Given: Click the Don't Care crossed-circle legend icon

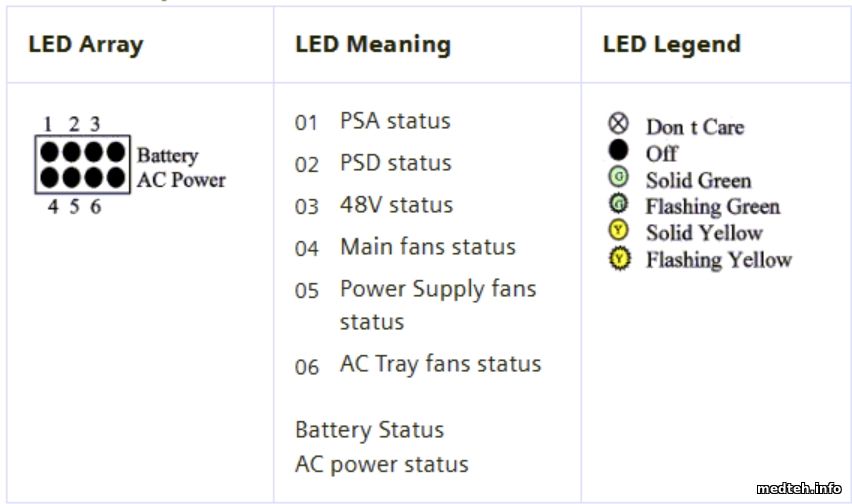Looking at the screenshot, I should point(619,124).
